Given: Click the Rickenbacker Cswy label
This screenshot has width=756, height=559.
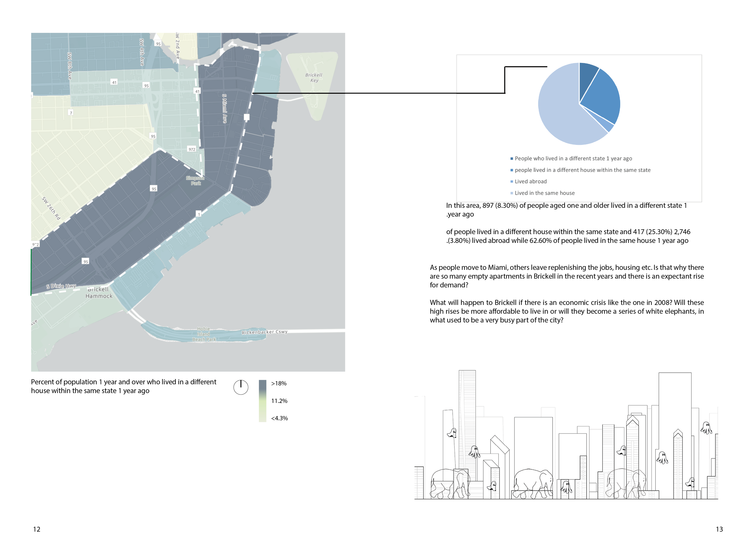Looking at the screenshot, I should point(264,332).
